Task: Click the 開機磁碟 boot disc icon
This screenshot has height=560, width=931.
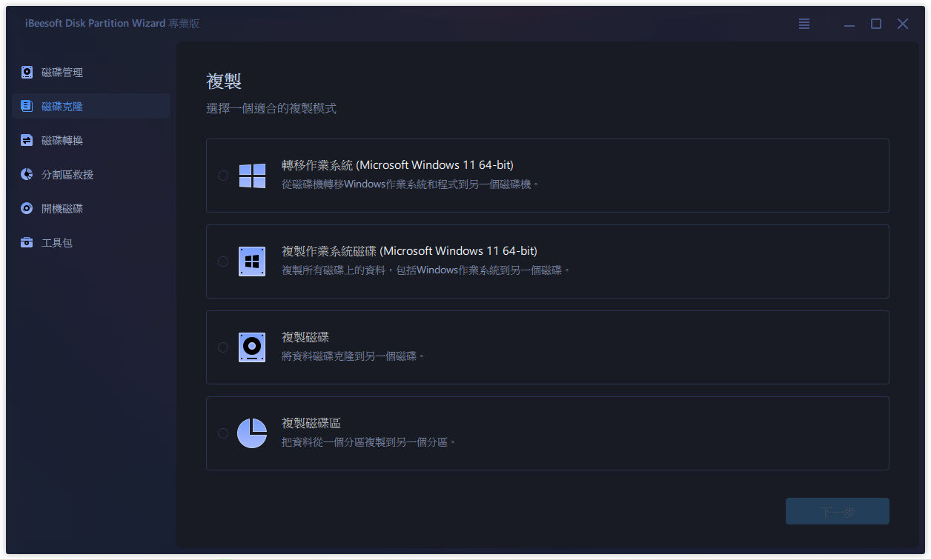Action: click(x=27, y=208)
